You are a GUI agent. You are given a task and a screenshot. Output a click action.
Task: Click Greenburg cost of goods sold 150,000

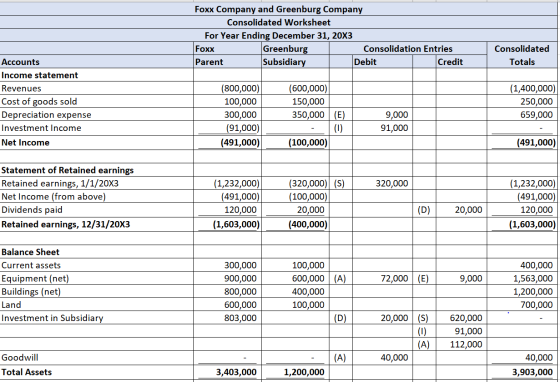tap(308, 102)
